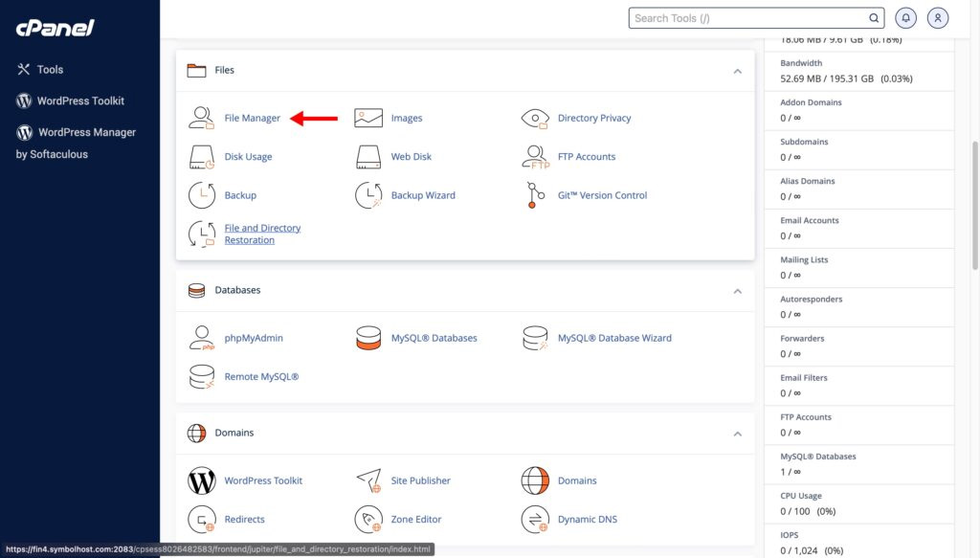Click the Files section heading
The height and width of the screenshot is (558, 980).
pyautogui.click(x=224, y=70)
